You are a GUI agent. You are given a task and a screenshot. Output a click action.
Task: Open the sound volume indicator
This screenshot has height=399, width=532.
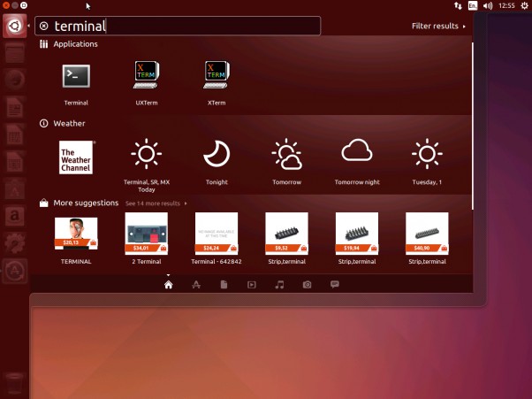click(x=488, y=6)
